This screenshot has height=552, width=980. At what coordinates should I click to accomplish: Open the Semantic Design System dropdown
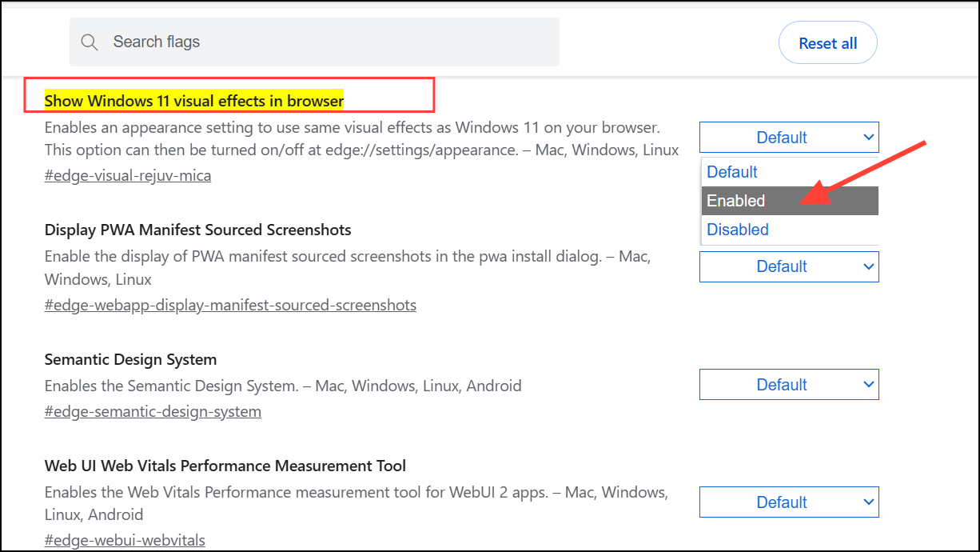pyautogui.click(x=789, y=384)
